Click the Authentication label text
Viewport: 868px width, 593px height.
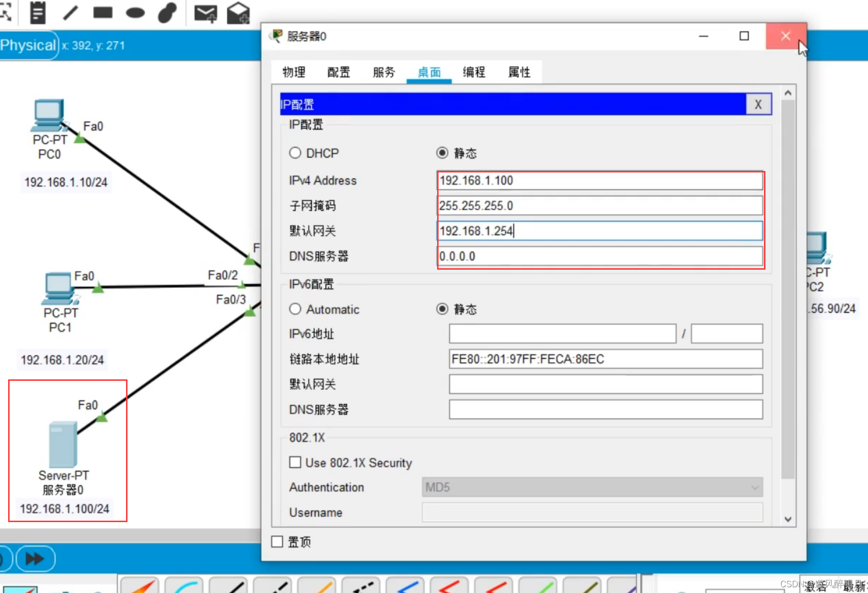(x=326, y=487)
